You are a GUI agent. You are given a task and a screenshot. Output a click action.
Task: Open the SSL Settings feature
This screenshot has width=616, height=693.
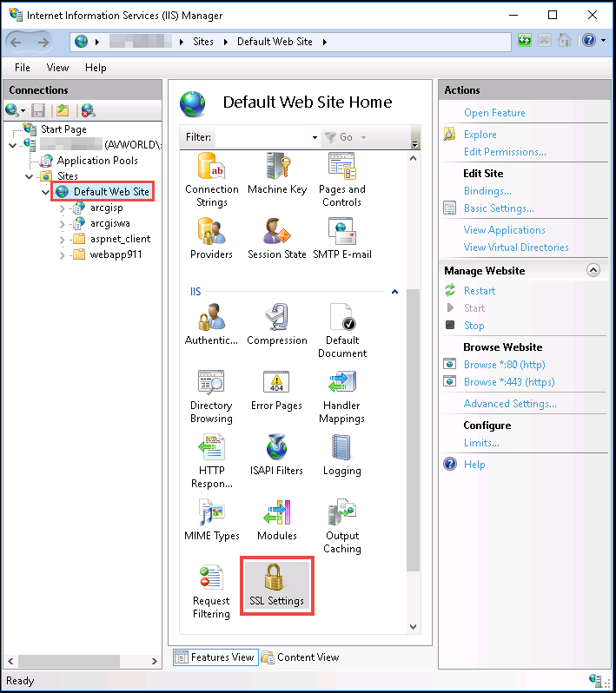(277, 585)
